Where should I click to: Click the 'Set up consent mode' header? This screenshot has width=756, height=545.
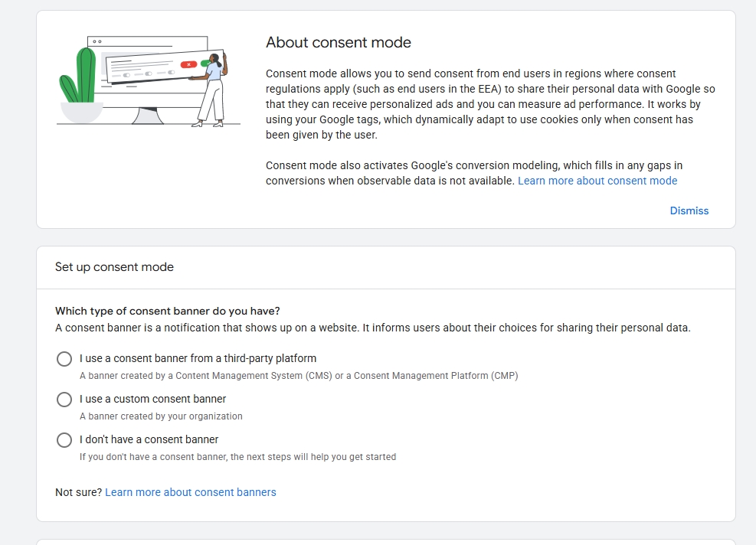114,267
